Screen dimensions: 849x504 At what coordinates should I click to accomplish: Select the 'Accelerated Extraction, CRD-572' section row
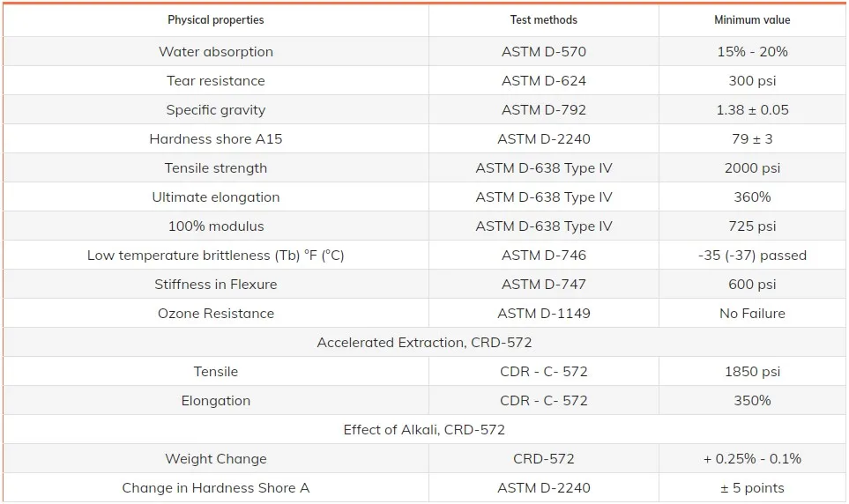pos(424,343)
